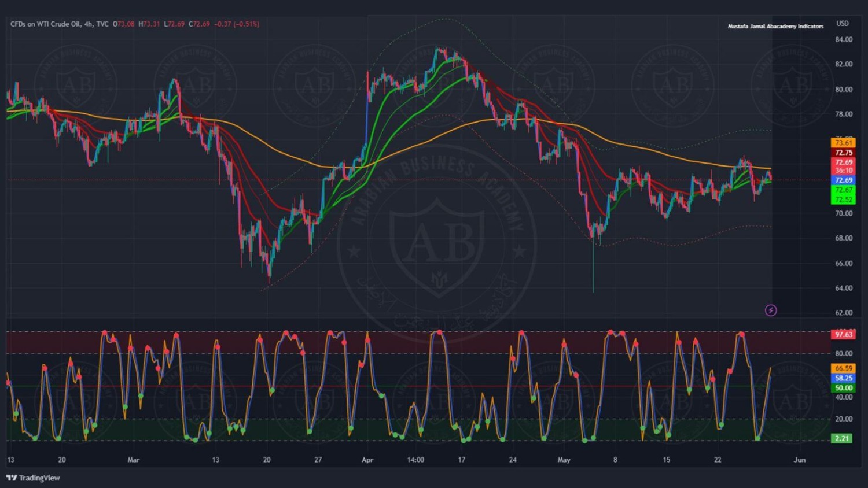The image size is (868, 488).
Task: Click the May date on time axis
Action: [564, 460]
